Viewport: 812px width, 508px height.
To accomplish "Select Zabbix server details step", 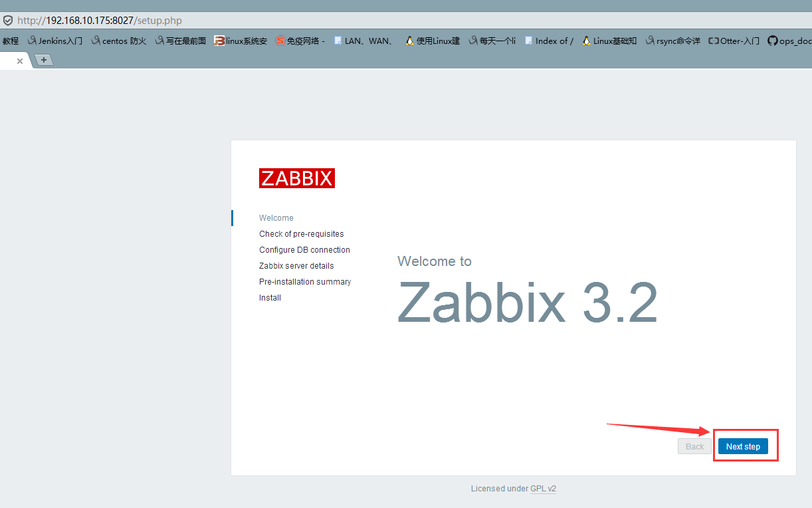I will pos(296,266).
